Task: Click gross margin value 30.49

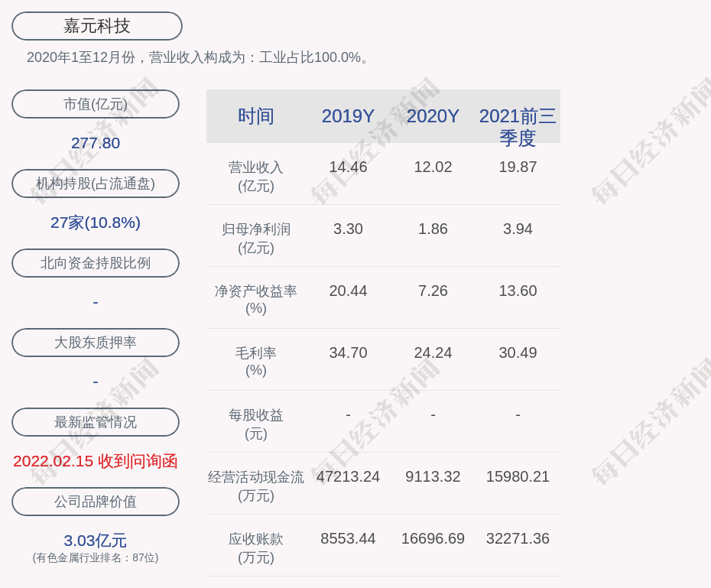Action: (x=518, y=352)
